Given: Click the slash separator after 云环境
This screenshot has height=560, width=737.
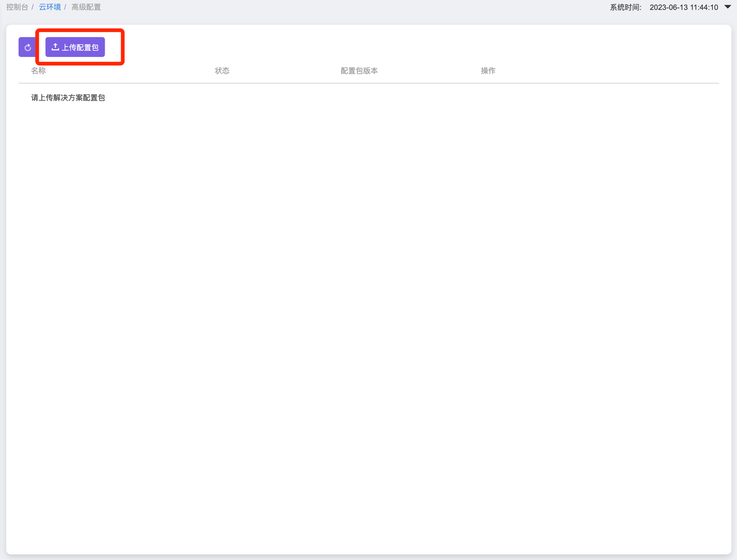Looking at the screenshot, I should pos(65,7).
